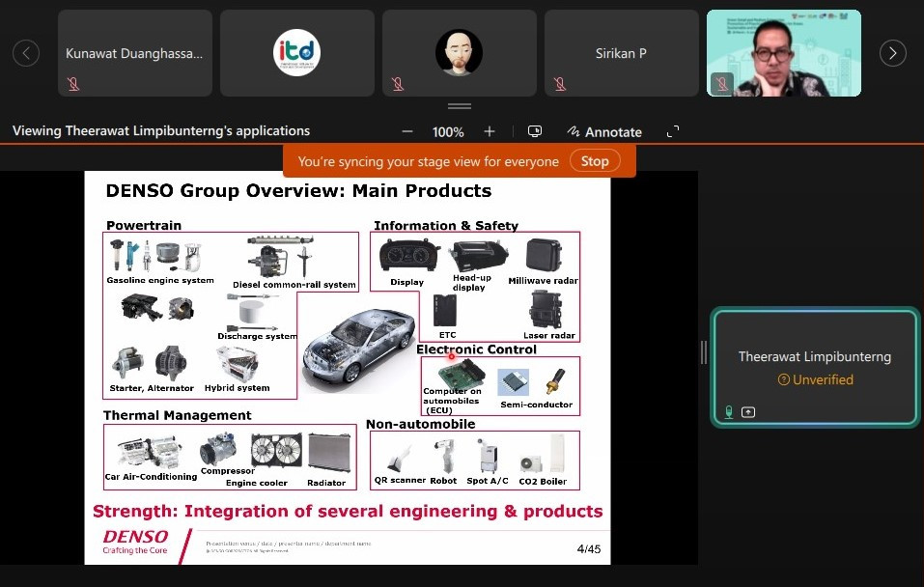Image resolution: width=924 pixels, height=587 pixels.
Task: Click muted mic icon on video tile
Action: coord(722,84)
